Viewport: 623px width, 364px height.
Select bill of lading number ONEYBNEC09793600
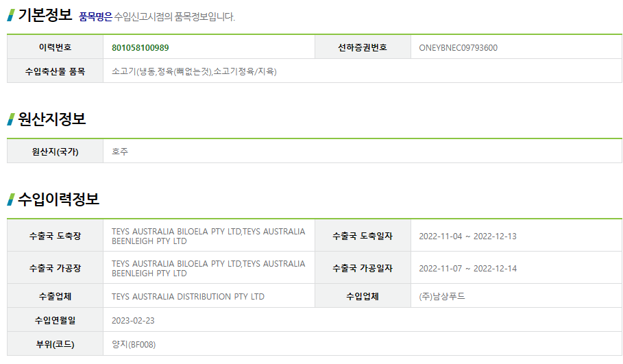[458, 48]
